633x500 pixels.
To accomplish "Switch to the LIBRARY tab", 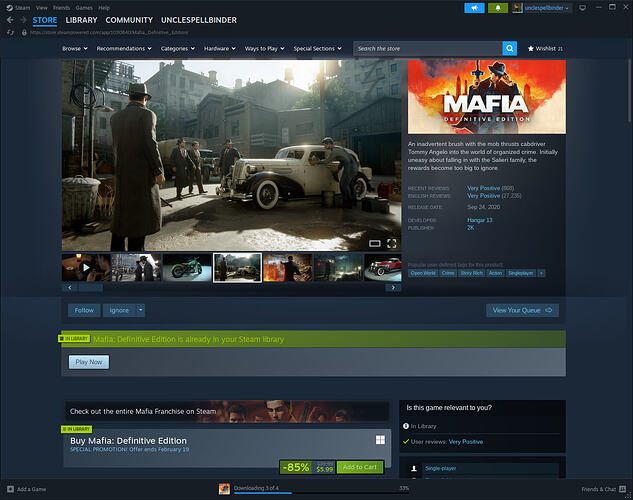I will [81, 19].
